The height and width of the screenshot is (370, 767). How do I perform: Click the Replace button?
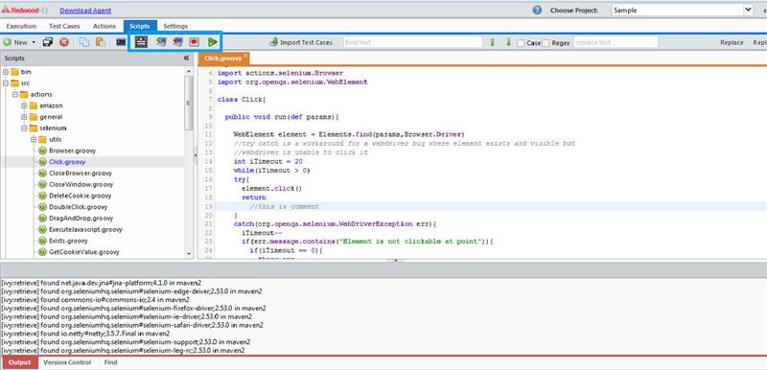(732, 43)
